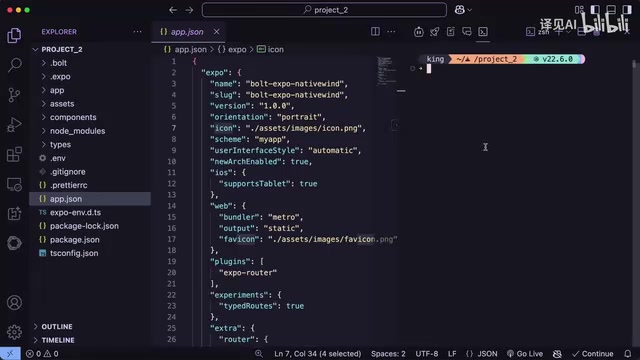
Task: Open Source Control view
Action: tap(14, 95)
